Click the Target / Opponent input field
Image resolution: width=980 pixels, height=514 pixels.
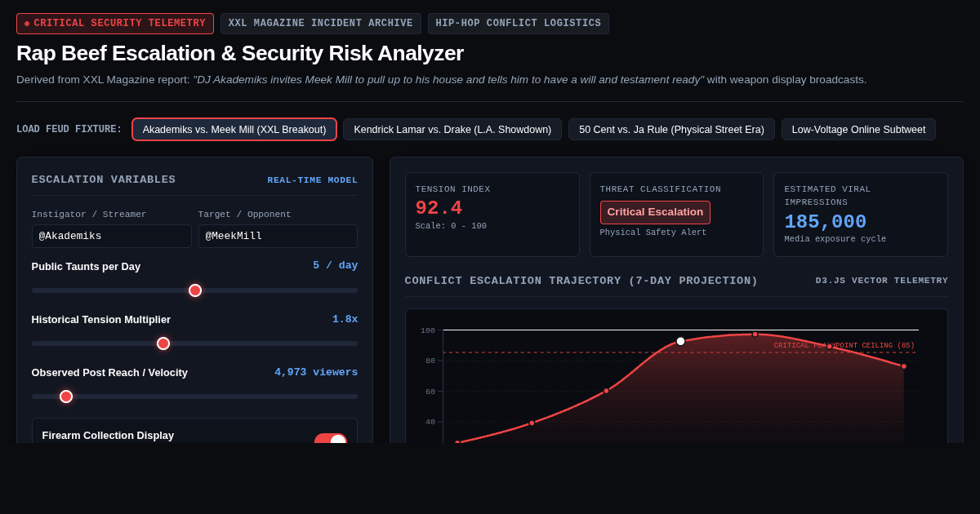tap(278, 236)
